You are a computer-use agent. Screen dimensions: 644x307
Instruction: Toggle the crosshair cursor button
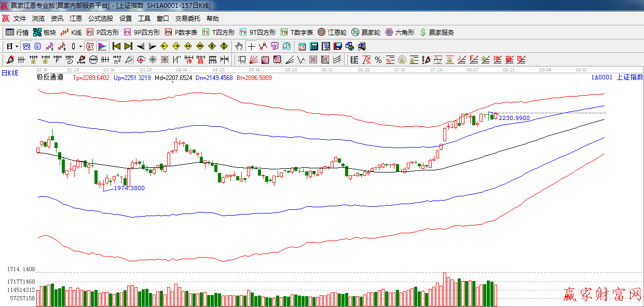[x=251, y=46]
